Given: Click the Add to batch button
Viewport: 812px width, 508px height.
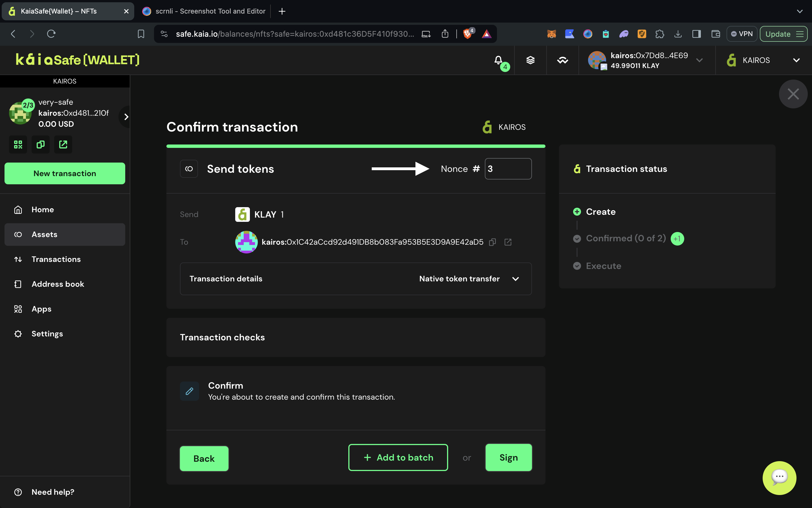Looking at the screenshot, I should click(398, 457).
